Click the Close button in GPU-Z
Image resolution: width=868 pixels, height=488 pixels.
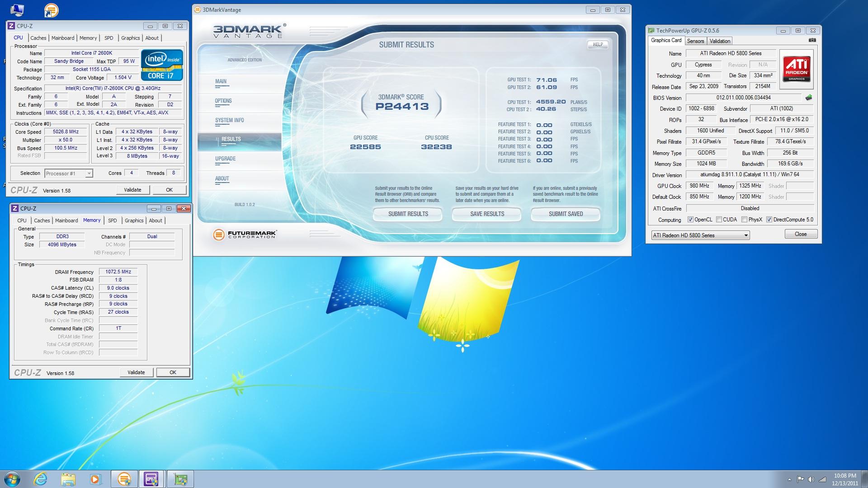tap(801, 234)
